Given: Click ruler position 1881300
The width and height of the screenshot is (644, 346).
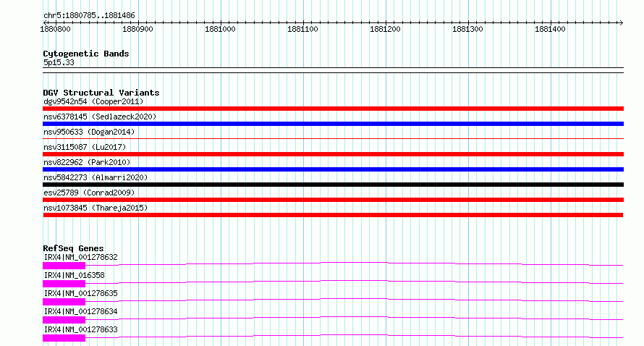Looking at the screenshot, I should (467, 29).
